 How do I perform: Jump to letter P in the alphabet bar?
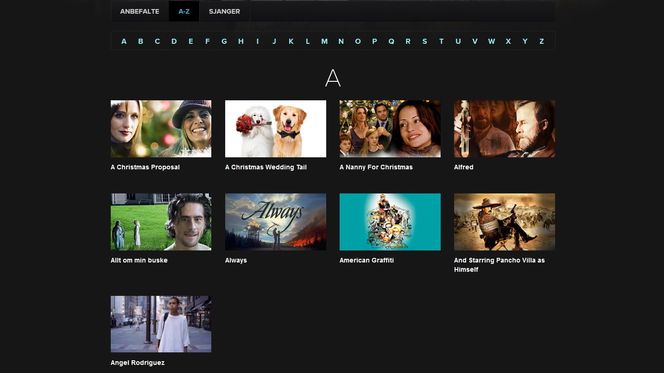coord(375,41)
